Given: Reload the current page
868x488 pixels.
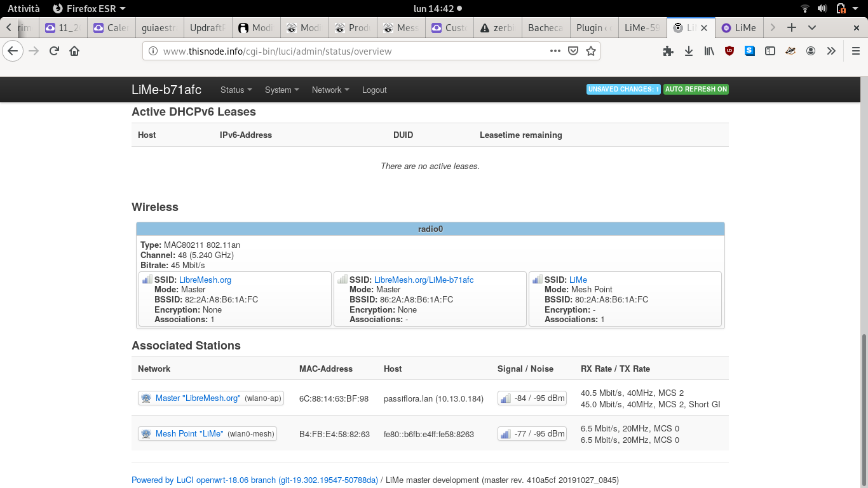Looking at the screenshot, I should (55, 51).
